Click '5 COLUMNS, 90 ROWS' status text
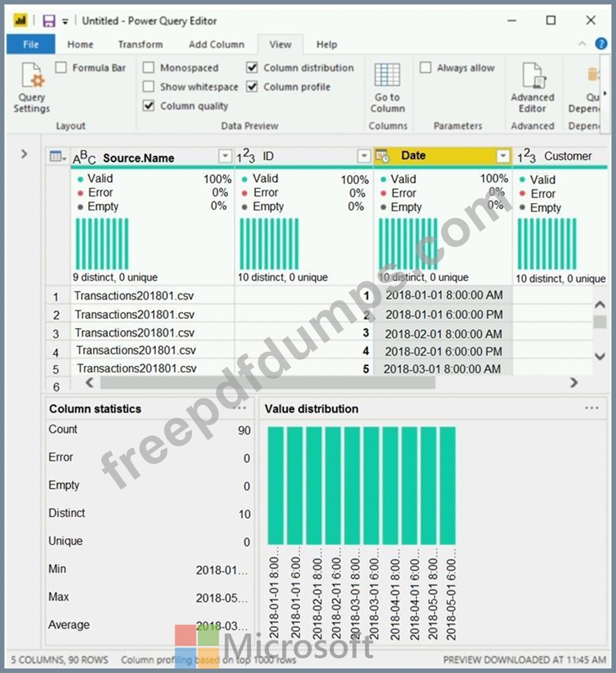The height and width of the screenshot is (673, 616). (x=60, y=660)
